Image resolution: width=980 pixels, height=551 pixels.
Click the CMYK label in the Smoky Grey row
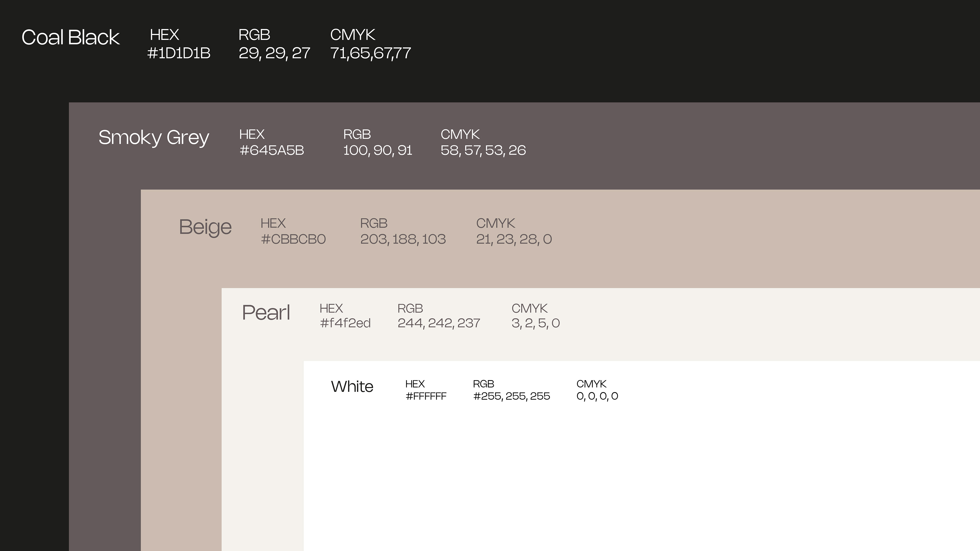coord(460,134)
